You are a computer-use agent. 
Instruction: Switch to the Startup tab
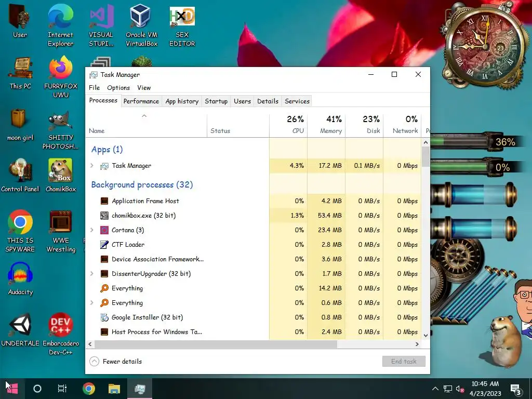point(216,101)
